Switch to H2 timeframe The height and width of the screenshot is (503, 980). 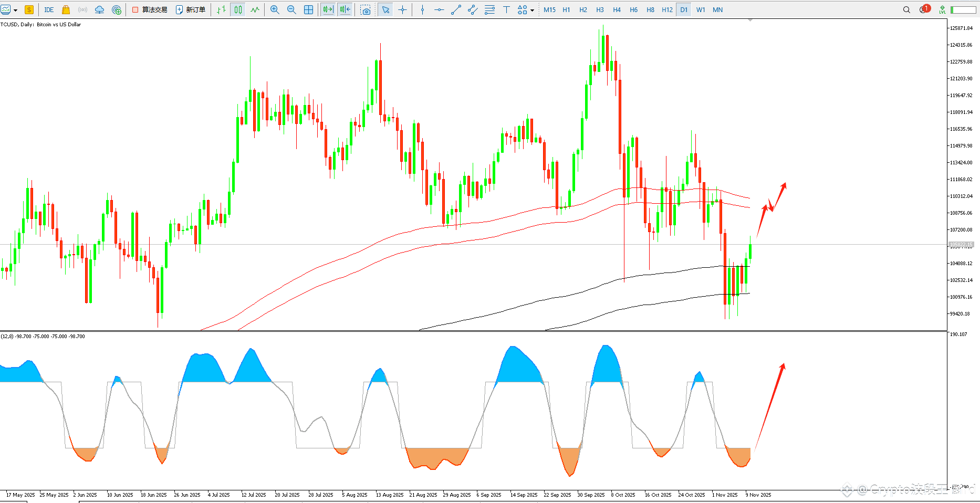583,9
